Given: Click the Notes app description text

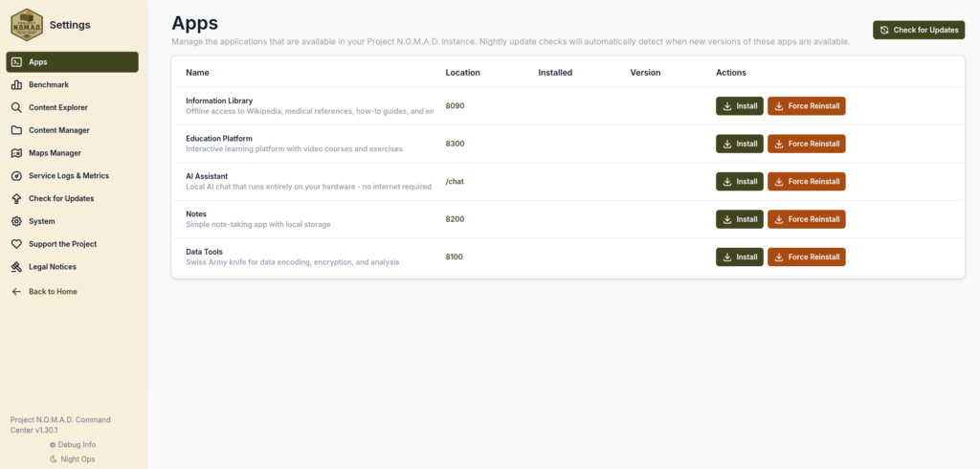Looking at the screenshot, I should (258, 225).
